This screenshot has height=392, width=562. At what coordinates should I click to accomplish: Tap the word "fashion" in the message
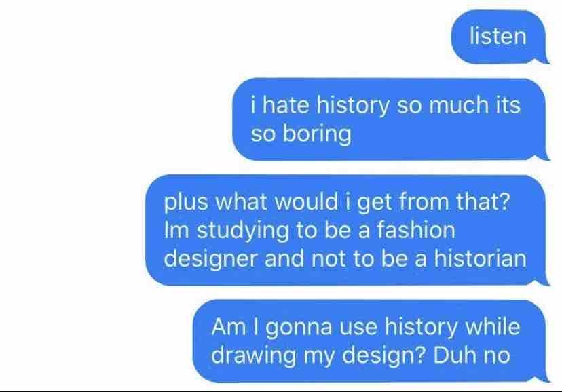tap(416, 229)
